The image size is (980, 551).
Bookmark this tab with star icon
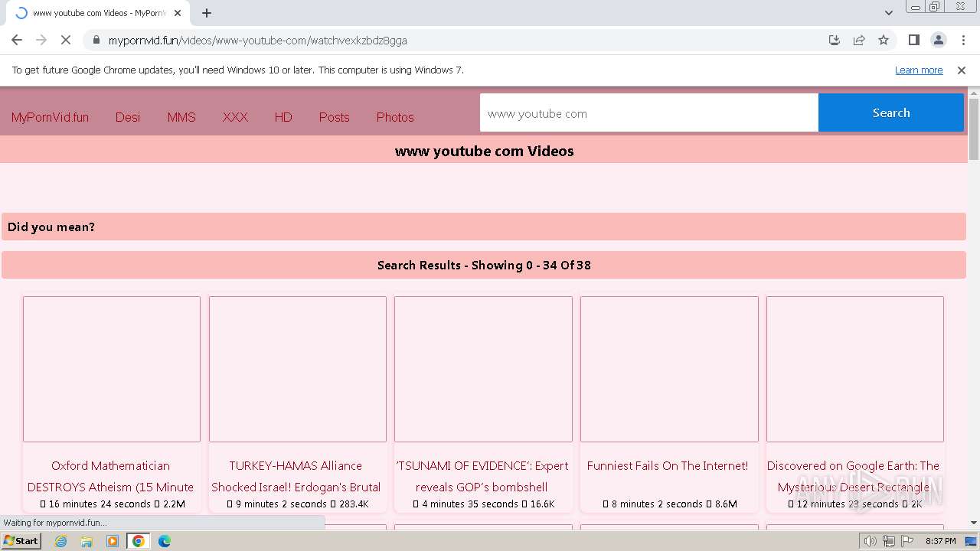[x=884, y=40]
